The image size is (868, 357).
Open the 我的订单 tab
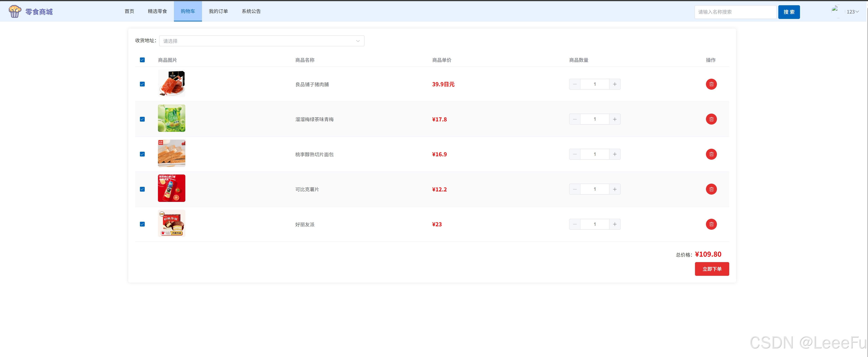click(x=218, y=11)
